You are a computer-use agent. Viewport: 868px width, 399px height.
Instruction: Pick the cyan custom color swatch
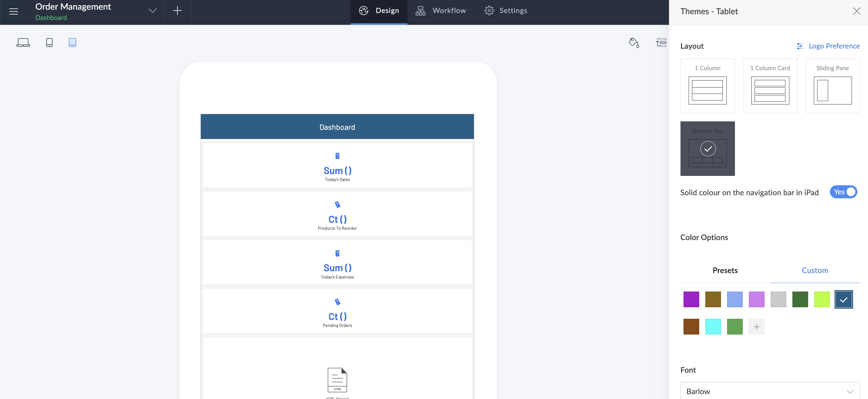coord(713,326)
